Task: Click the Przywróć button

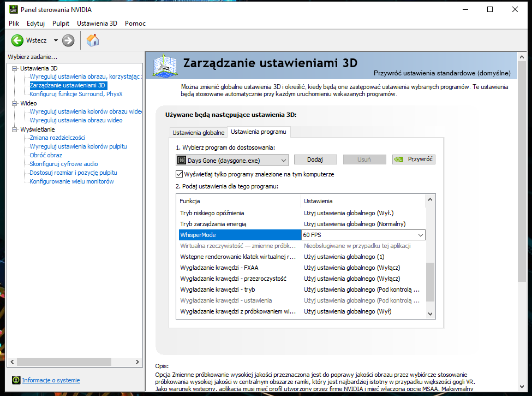Action: pyautogui.click(x=414, y=159)
